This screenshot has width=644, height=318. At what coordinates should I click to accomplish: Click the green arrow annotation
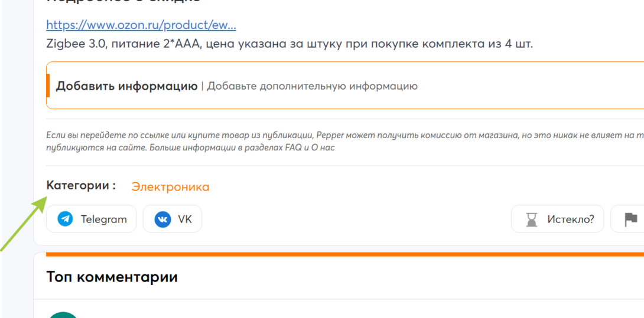22,223
